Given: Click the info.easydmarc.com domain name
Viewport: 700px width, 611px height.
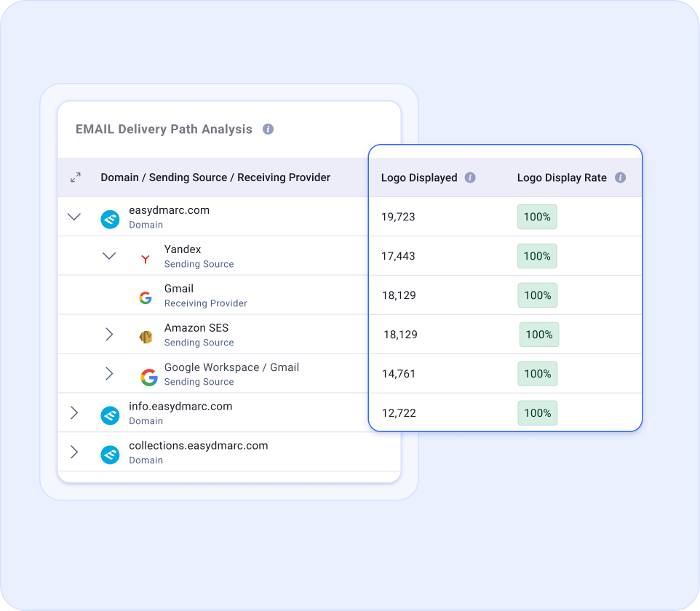Looking at the screenshot, I should pyautogui.click(x=180, y=407).
